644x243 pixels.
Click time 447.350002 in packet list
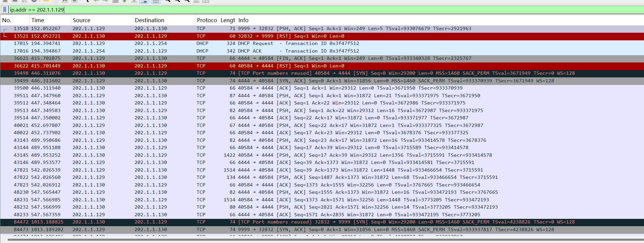click(x=46, y=118)
